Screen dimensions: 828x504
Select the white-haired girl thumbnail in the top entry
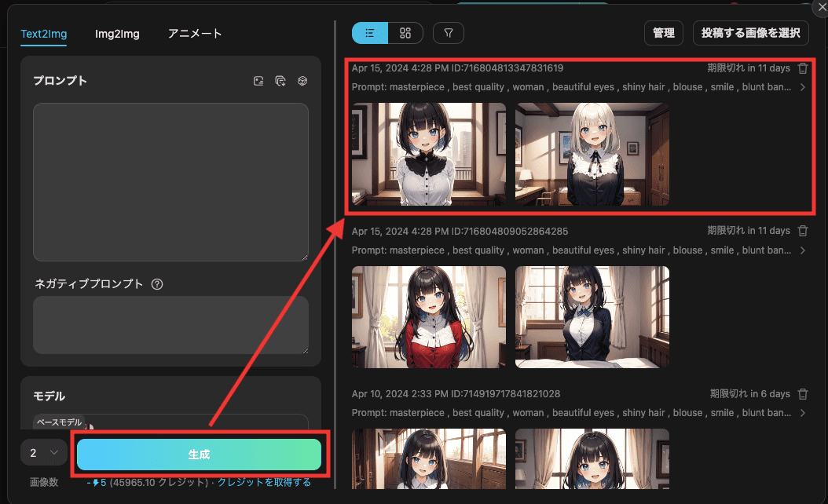592,155
